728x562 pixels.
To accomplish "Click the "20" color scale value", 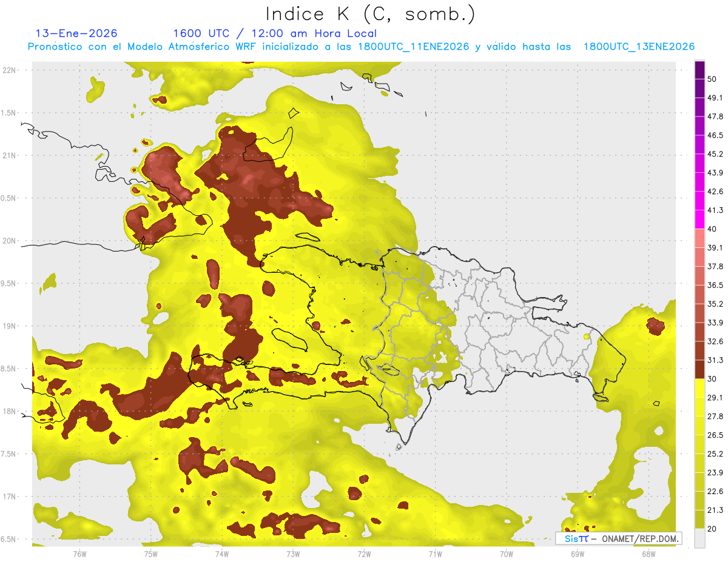I will [x=712, y=529].
